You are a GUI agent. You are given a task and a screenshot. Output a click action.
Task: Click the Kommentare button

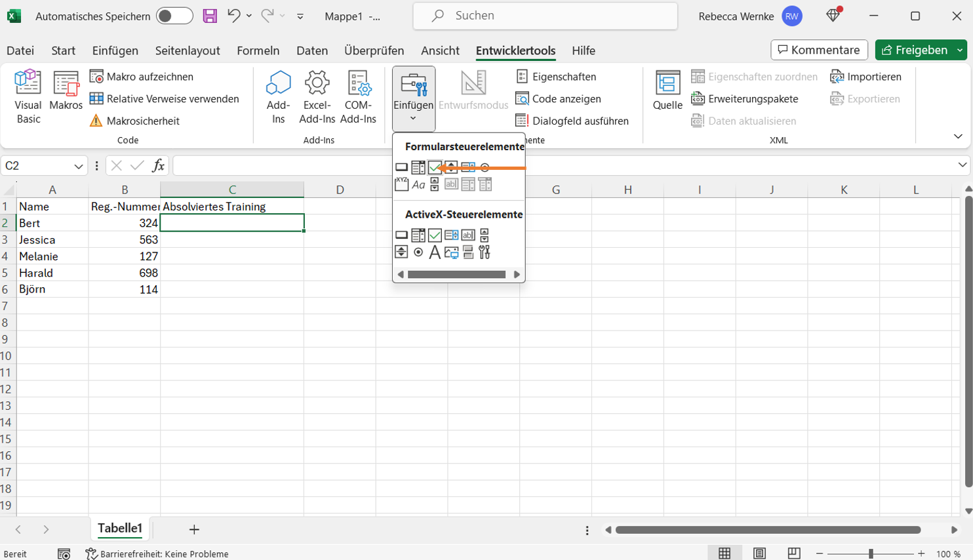[x=819, y=50]
